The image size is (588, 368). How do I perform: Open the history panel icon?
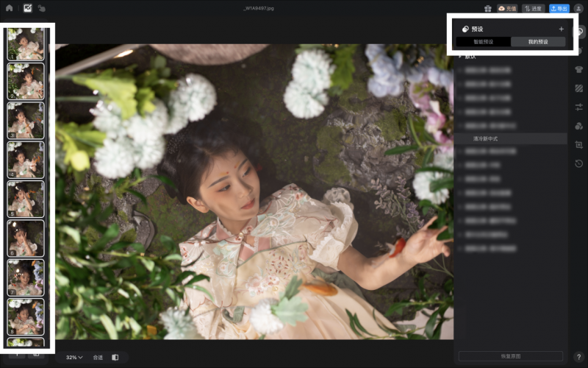(579, 163)
